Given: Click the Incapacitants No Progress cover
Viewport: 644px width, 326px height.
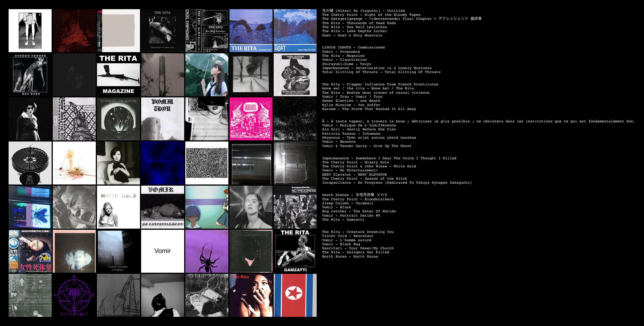Looking at the screenshot, I should (295, 207).
